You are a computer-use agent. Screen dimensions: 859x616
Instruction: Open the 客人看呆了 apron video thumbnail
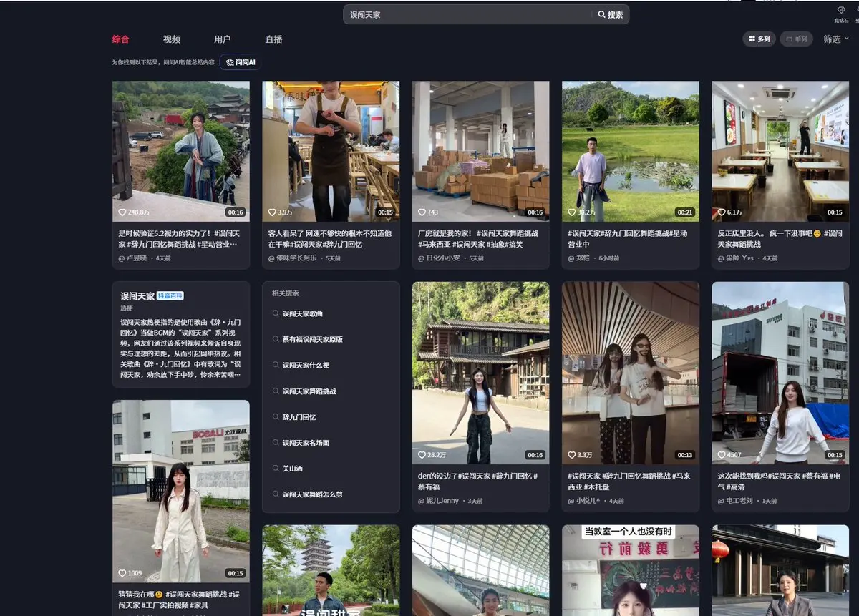point(331,151)
